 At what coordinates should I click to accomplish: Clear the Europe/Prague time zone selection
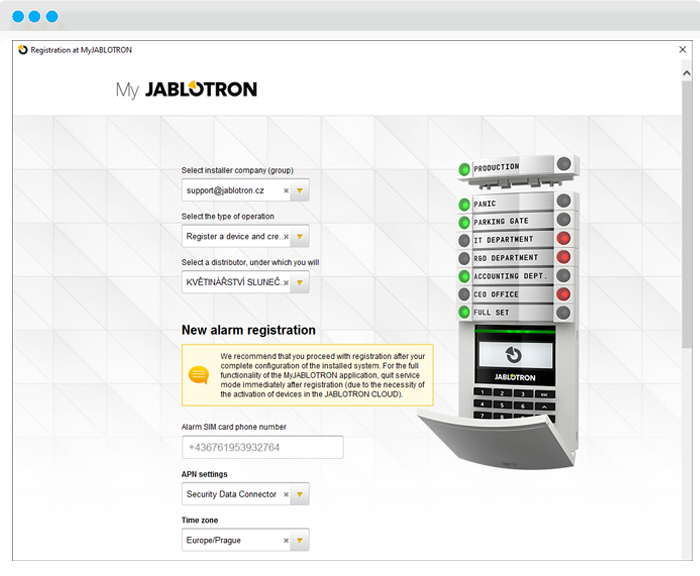[x=286, y=540]
